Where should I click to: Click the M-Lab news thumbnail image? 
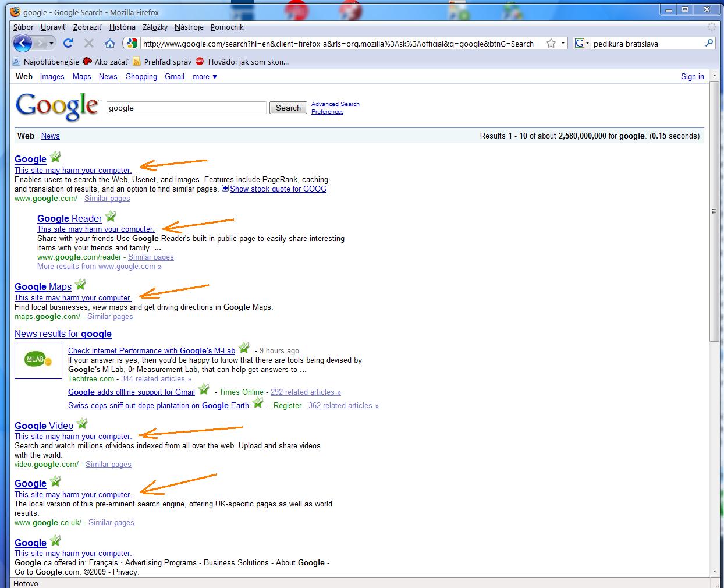[38, 360]
